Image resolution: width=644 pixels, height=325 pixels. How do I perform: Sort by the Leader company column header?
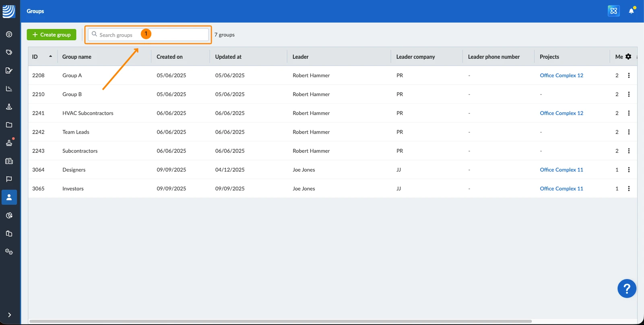415,57
